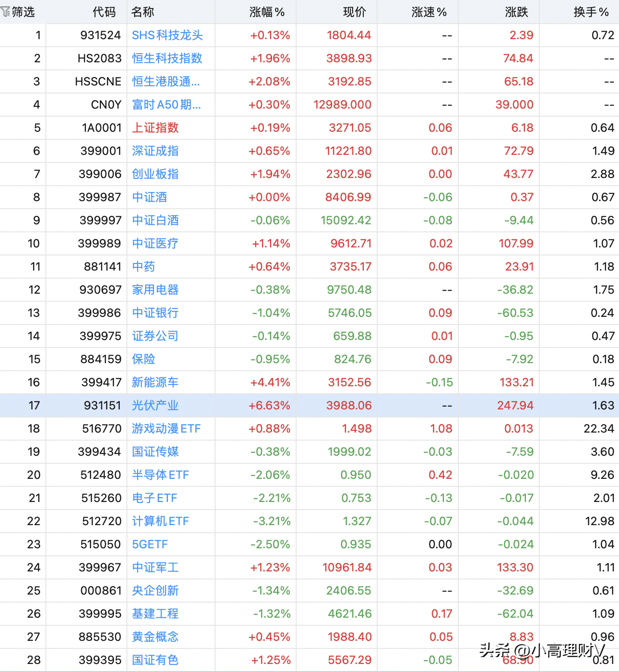Sort by 涨速% column header

pyautogui.click(x=429, y=12)
